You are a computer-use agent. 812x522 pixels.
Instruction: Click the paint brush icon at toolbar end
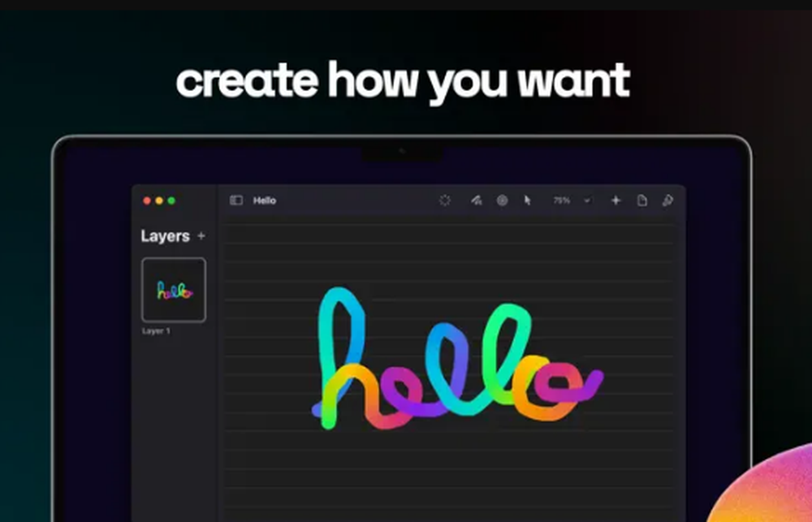[667, 201]
